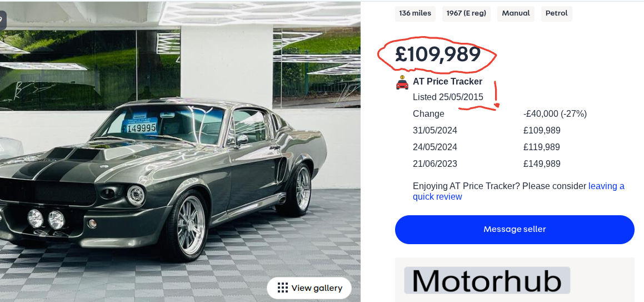644x302 pixels.
Task: Click the Change row label
Action: pyautogui.click(x=428, y=114)
